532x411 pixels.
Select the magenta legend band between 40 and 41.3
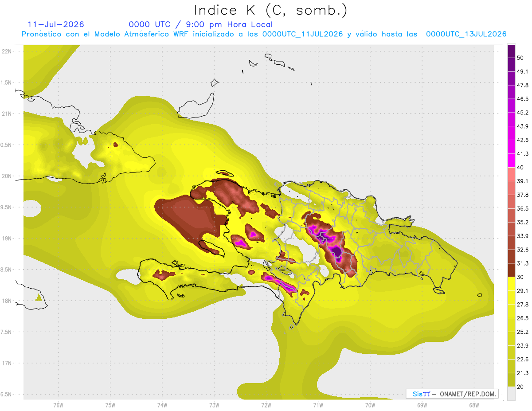(x=511, y=160)
